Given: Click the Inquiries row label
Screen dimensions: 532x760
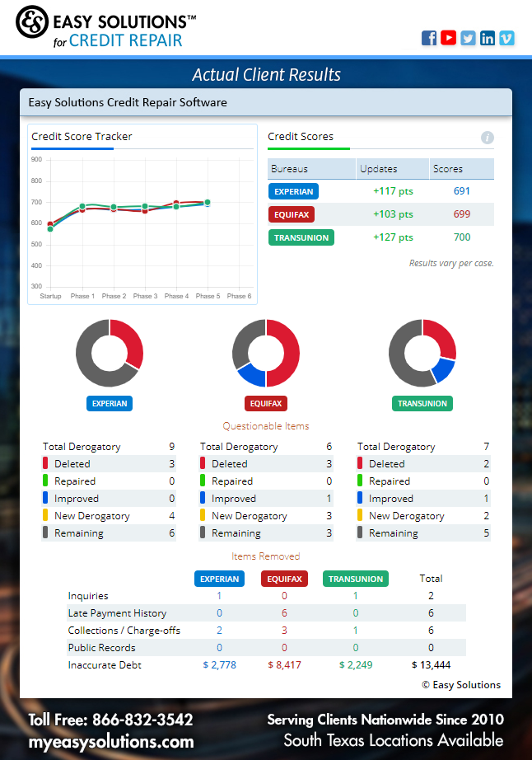Looking at the screenshot, I should click(88, 596).
